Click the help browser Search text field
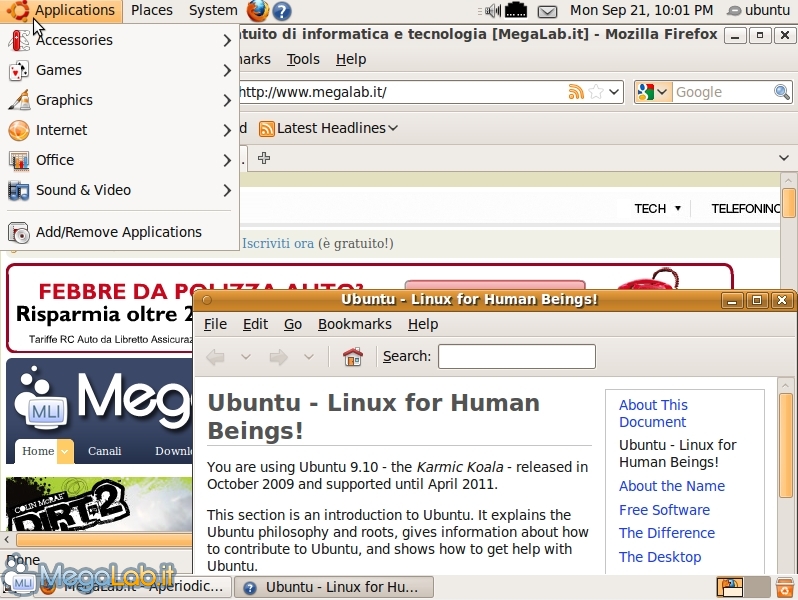This screenshot has width=798, height=600. click(x=516, y=357)
